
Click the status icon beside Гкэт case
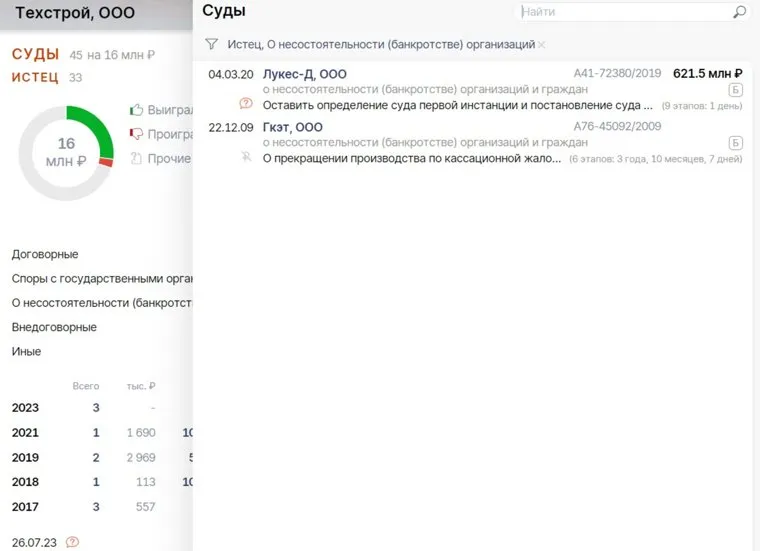pos(246,157)
